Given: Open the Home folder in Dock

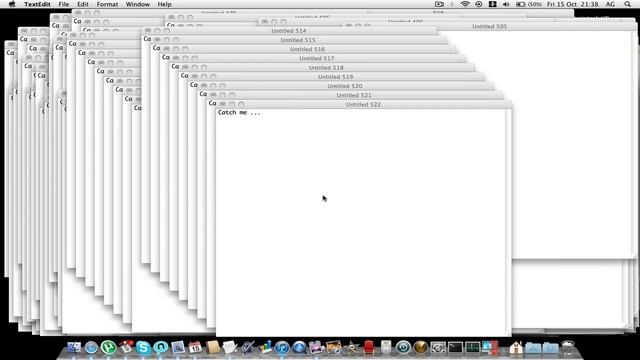Looking at the screenshot, I should tap(516, 347).
